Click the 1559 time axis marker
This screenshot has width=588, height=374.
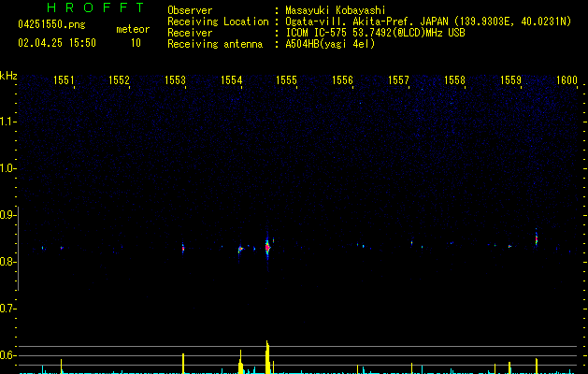tap(510, 80)
